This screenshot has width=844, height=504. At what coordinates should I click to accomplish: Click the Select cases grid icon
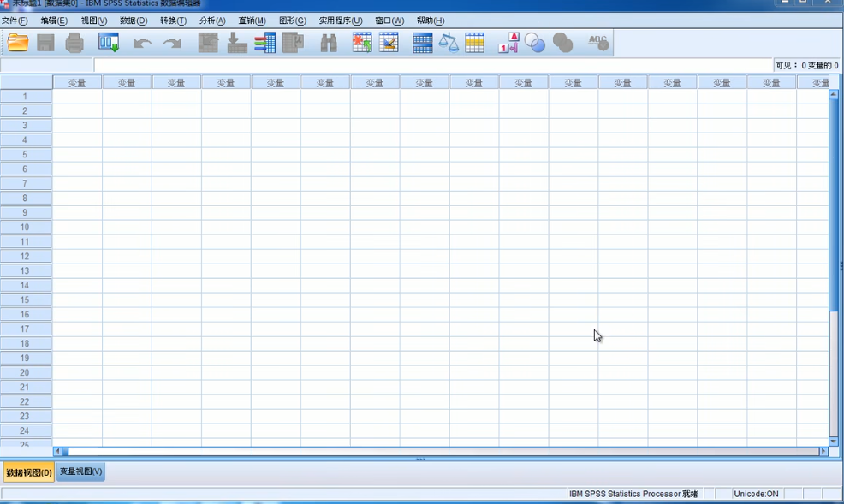(475, 43)
